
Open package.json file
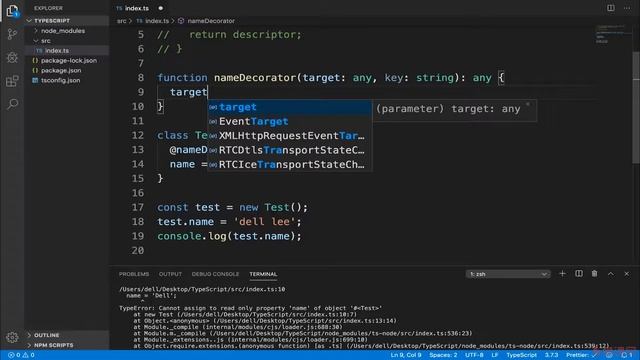(x=66, y=70)
